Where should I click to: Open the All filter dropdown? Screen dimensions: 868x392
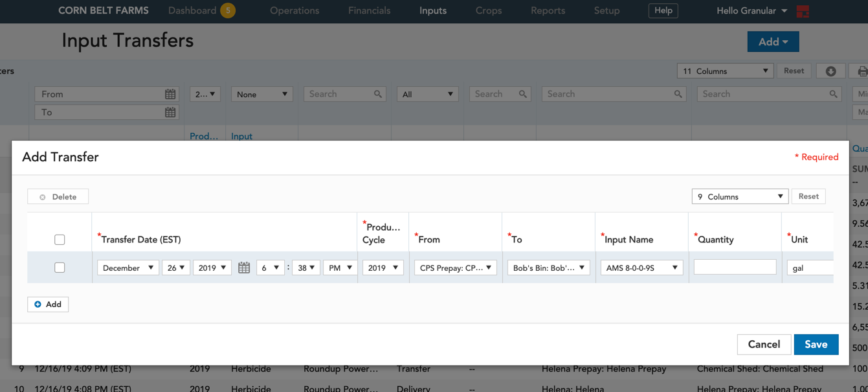428,95
